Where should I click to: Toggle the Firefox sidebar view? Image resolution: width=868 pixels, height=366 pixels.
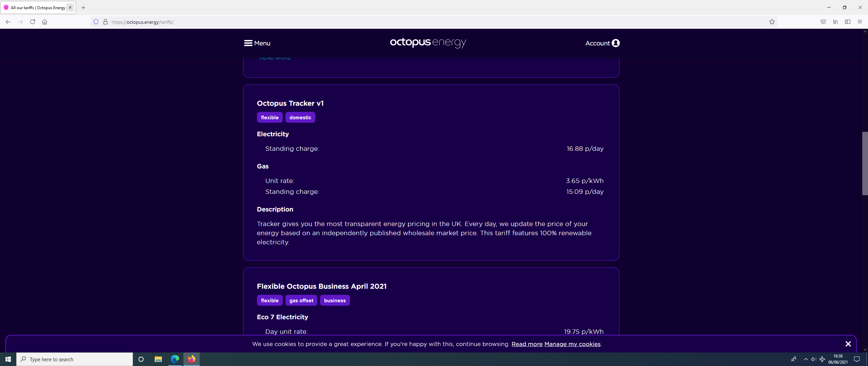[x=847, y=22]
